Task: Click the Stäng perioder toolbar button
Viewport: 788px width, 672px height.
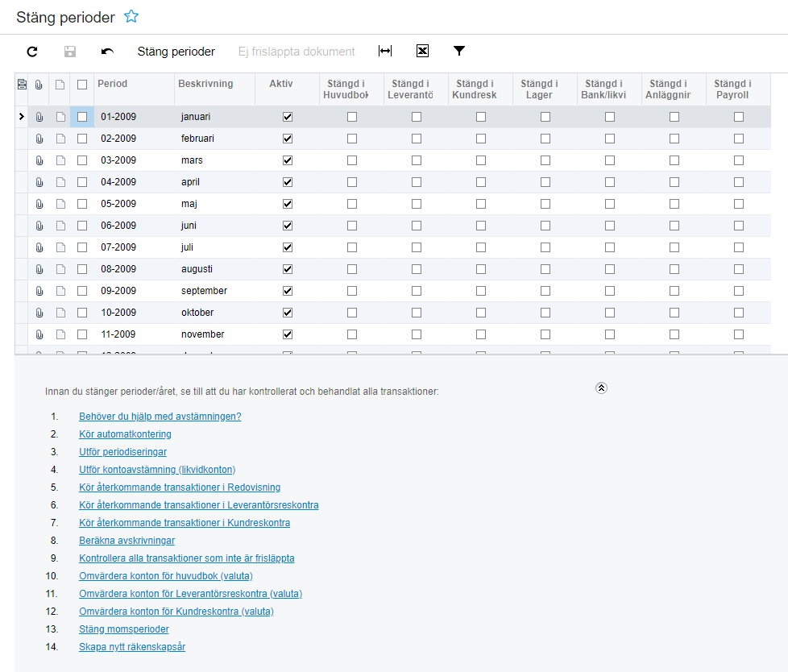Action: (176, 52)
